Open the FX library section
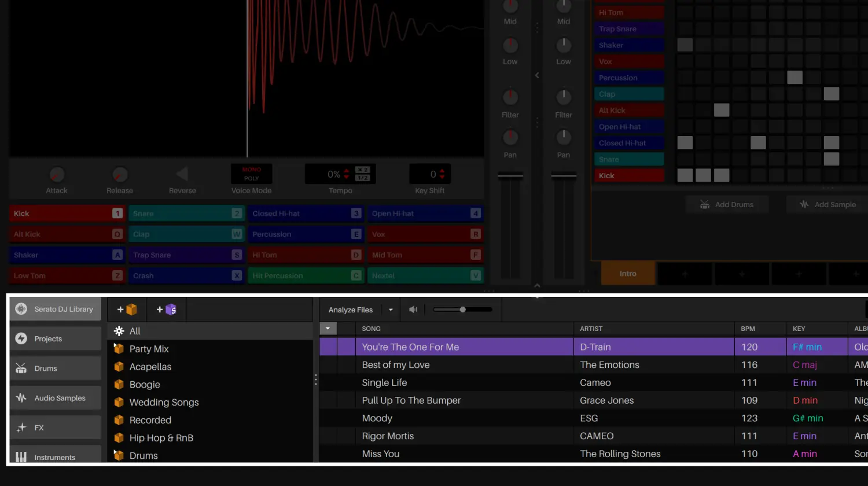Image resolution: width=868 pixels, height=486 pixels. point(56,428)
